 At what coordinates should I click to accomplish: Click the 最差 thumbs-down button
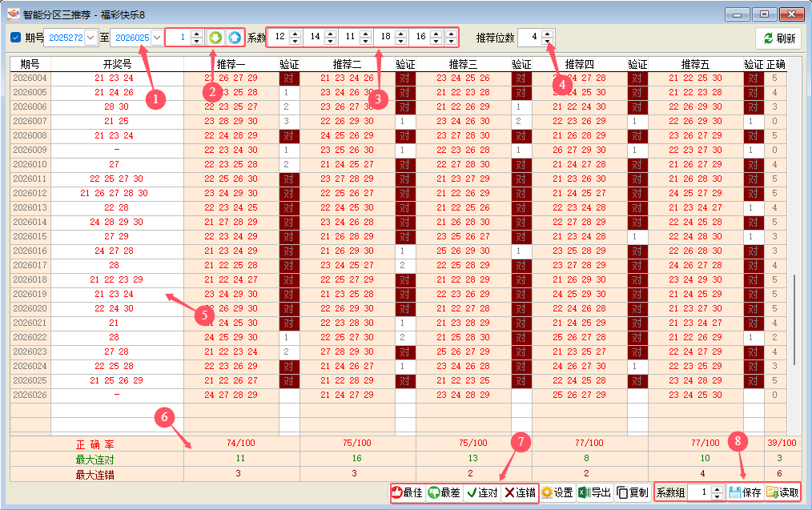tap(444, 493)
